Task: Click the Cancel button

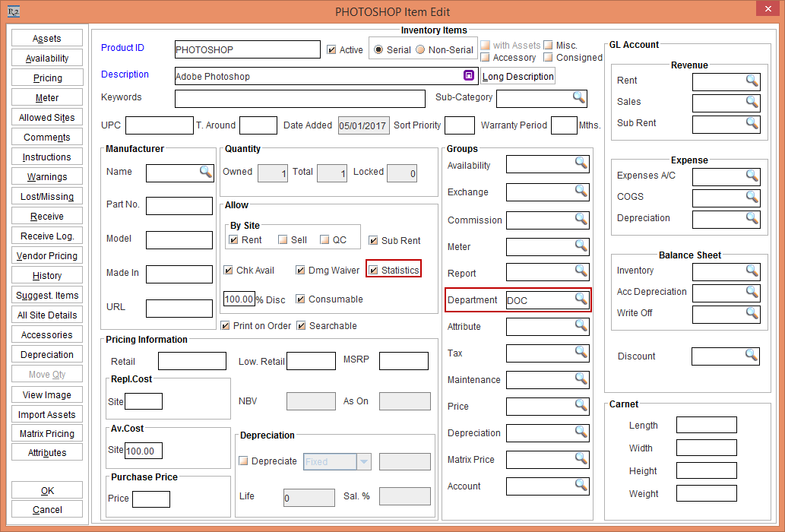Action: pyautogui.click(x=47, y=509)
